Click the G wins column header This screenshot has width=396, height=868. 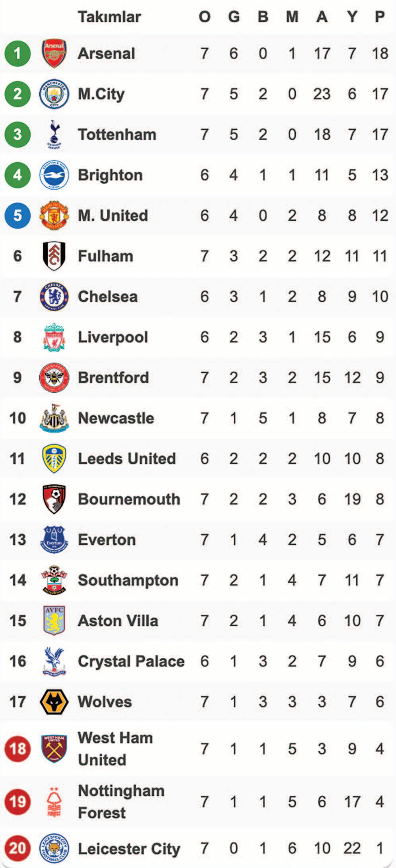coord(234,17)
